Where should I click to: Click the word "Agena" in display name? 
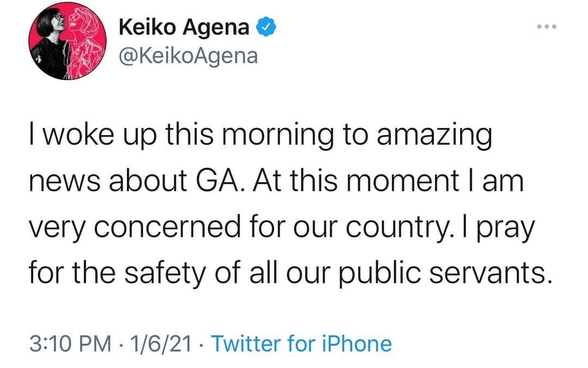[216, 28]
